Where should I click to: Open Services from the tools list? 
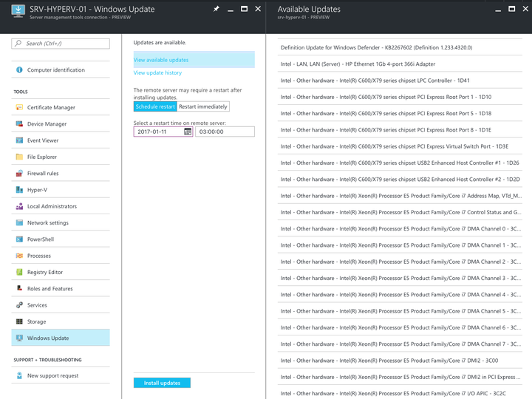coord(61,305)
